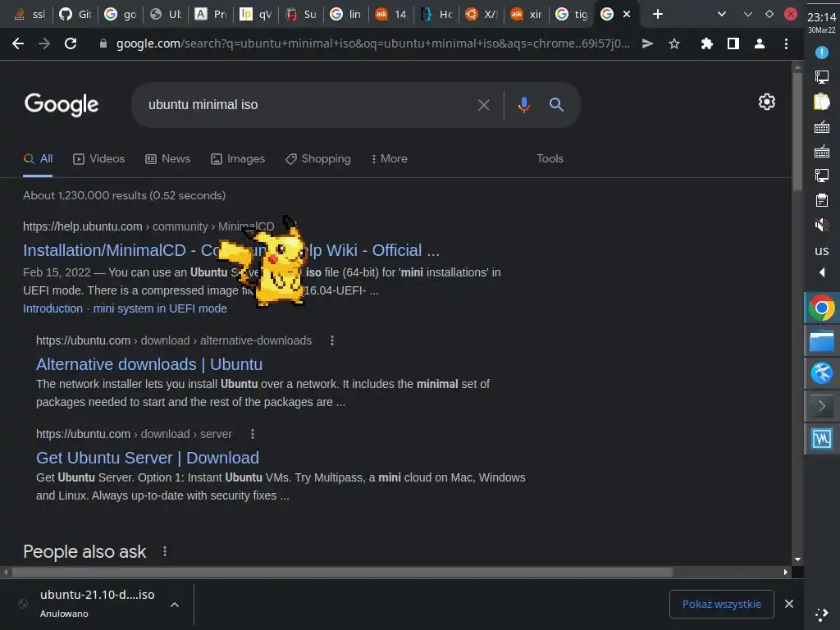Click the 23:14 clock in the panel
Screen dimensions: 840x630
tap(821, 17)
